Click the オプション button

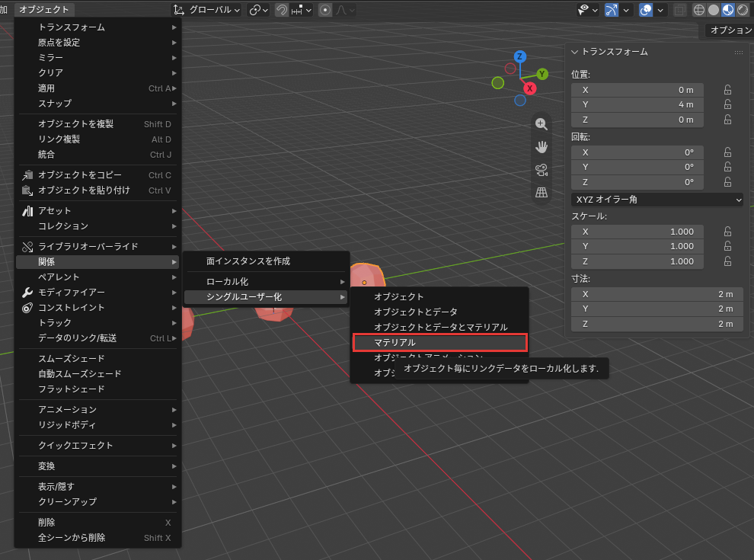coord(730,30)
